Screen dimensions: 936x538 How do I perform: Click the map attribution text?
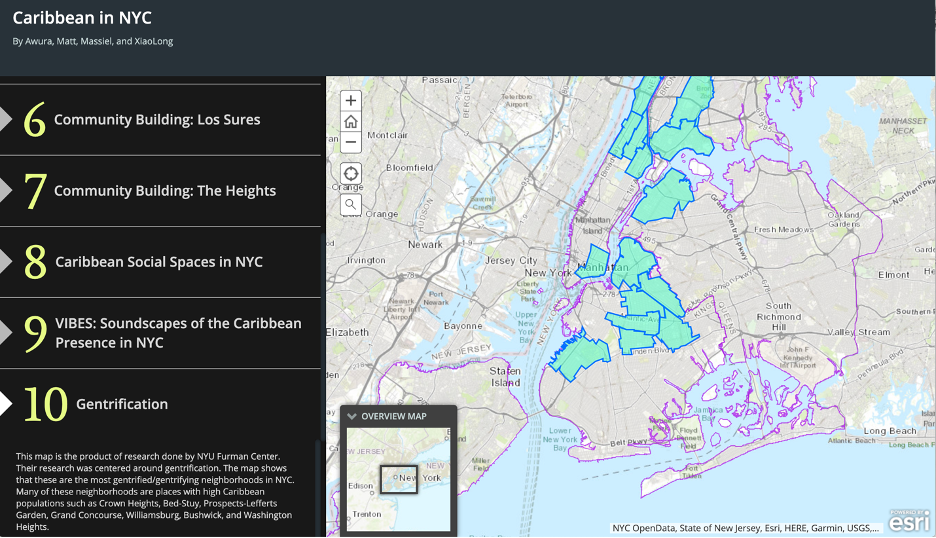[x=746, y=528]
